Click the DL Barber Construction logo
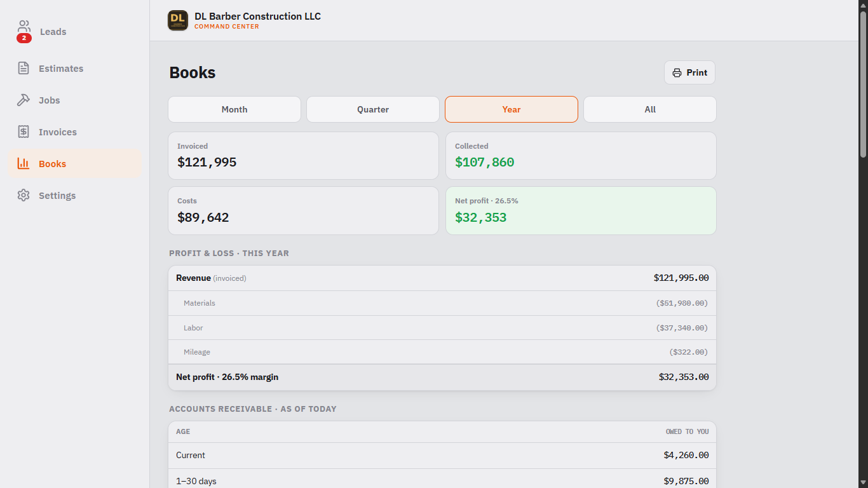 (178, 20)
